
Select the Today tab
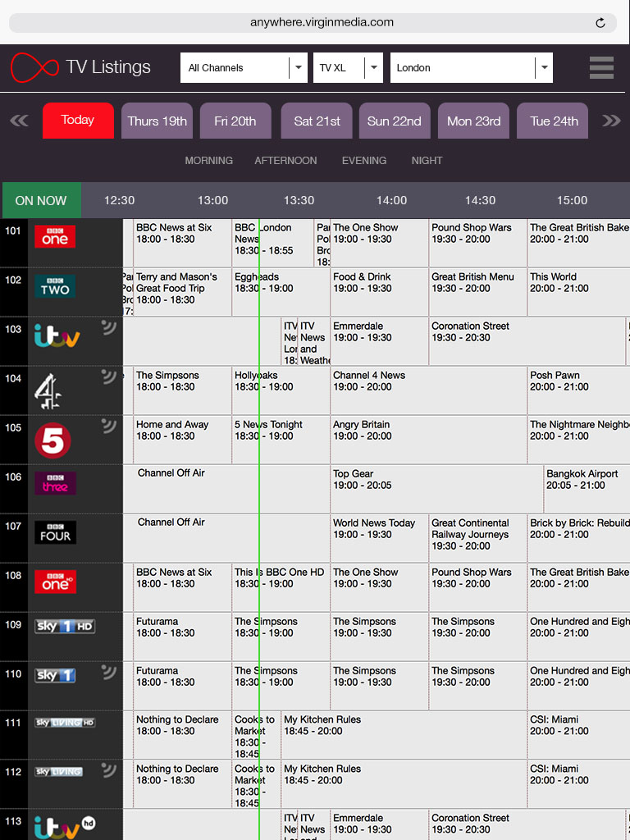tap(78, 121)
